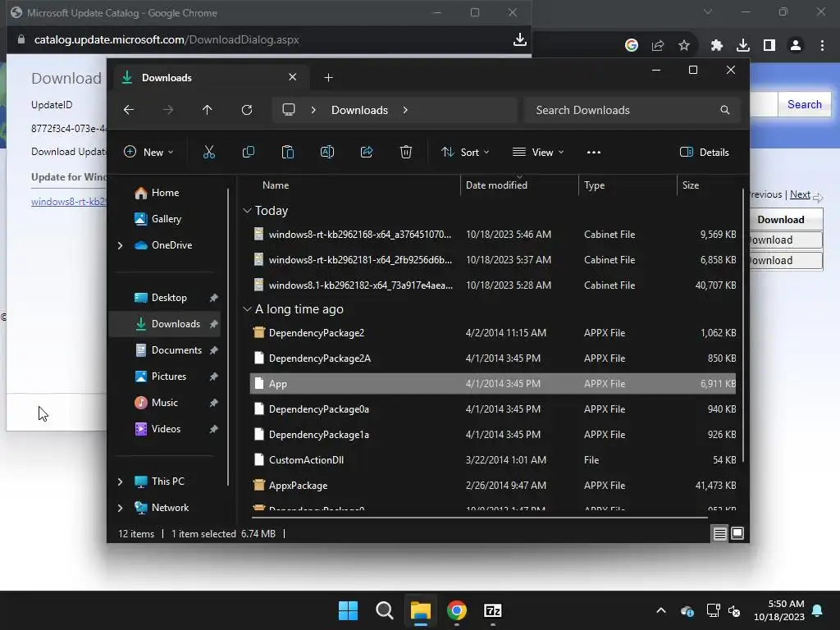Select the AppxPackage file row
This screenshot has width=840, height=630.
click(493, 486)
